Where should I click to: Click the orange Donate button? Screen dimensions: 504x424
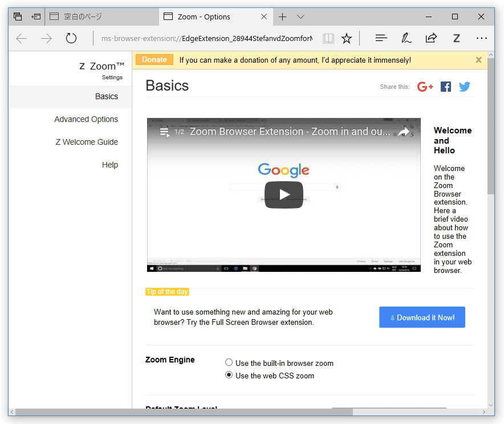click(x=155, y=60)
